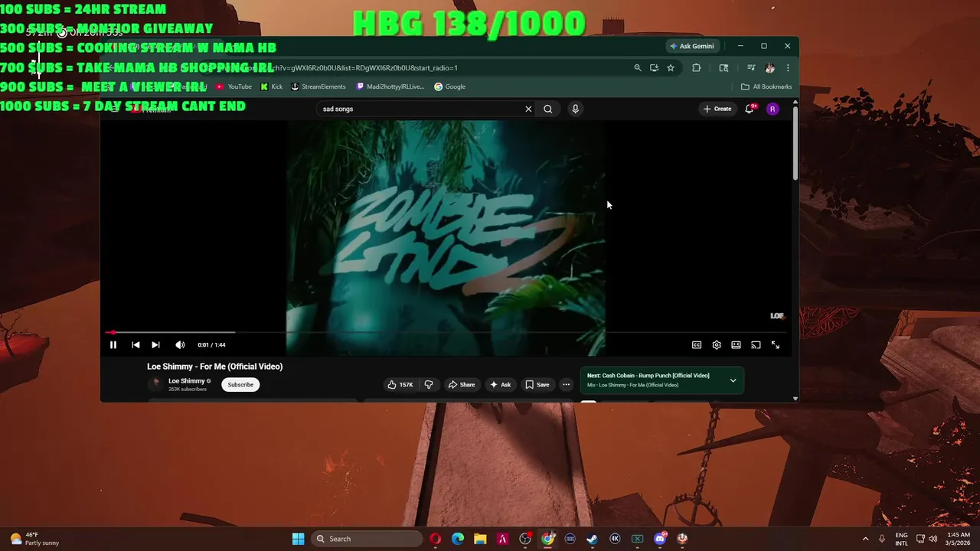Open the Loe Shimmy channel avatar

click(x=156, y=384)
